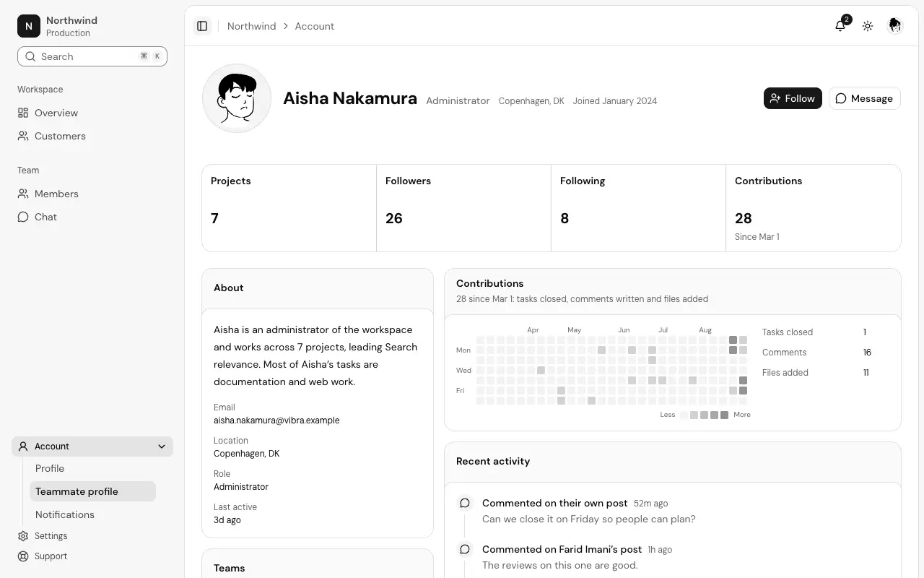The width and height of the screenshot is (924, 578).
Task: Click the Recent activity heading
Action: point(493,461)
